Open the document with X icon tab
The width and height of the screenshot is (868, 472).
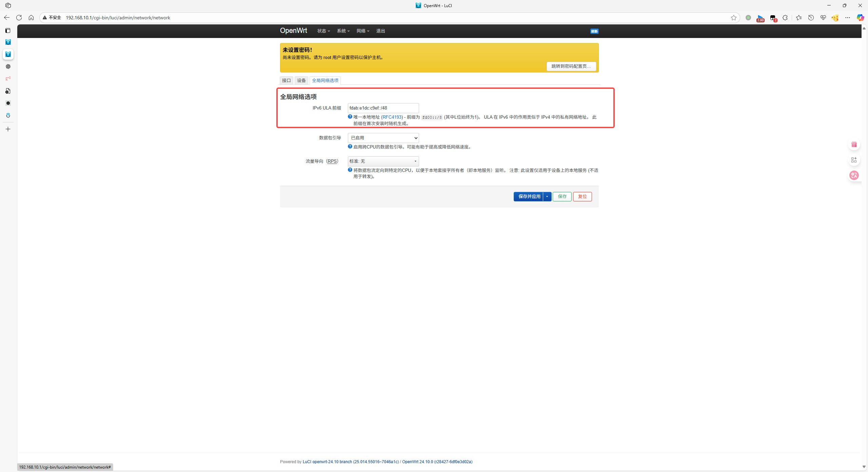point(8,91)
